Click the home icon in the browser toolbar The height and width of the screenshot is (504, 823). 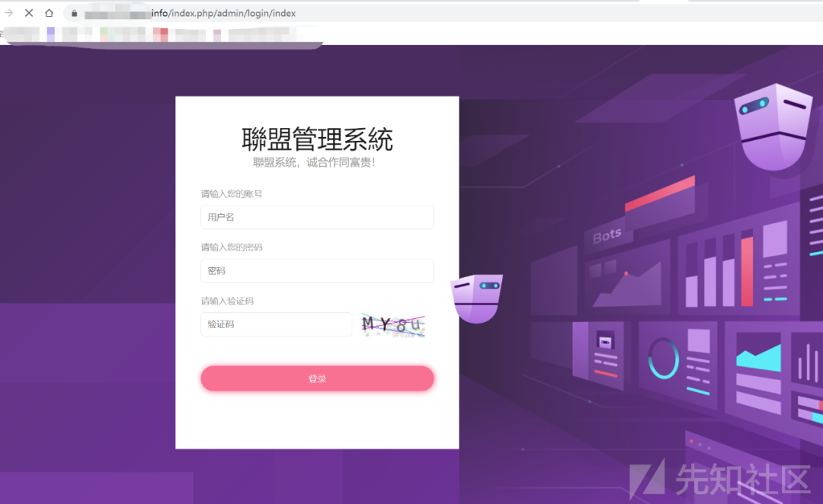(x=47, y=13)
